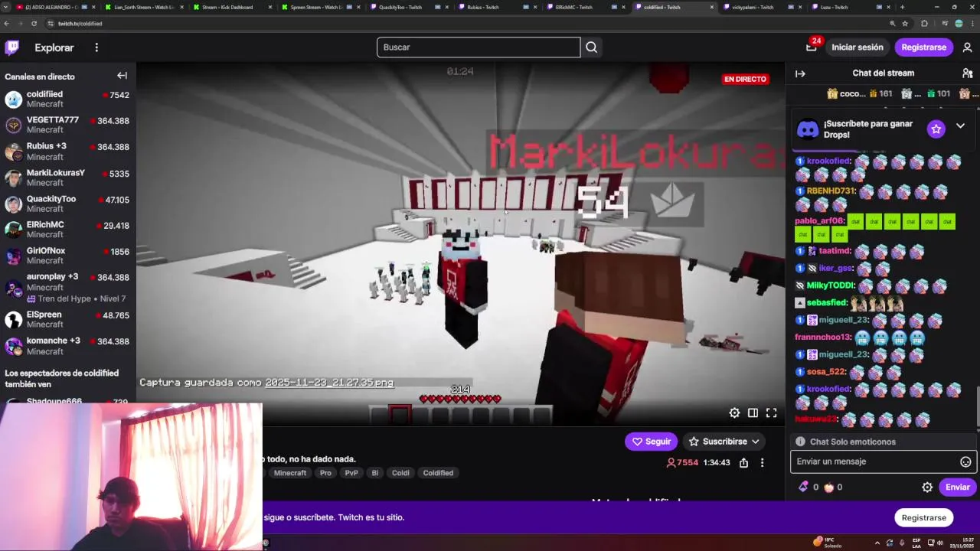Image resolution: width=980 pixels, height=551 pixels.
Task: Open a new browser tab
Action: (x=903, y=7)
